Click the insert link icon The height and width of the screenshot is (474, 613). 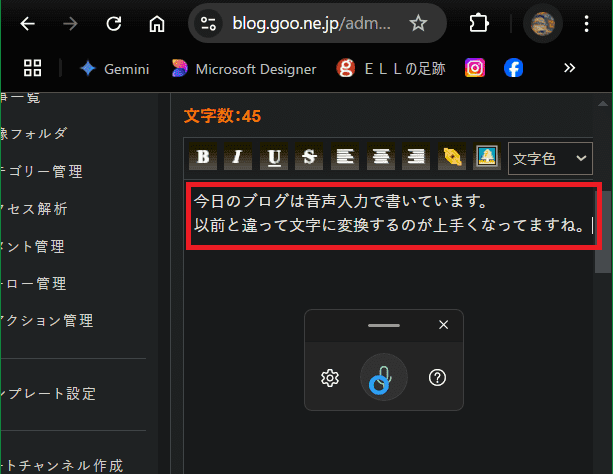[x=452, y=157]
